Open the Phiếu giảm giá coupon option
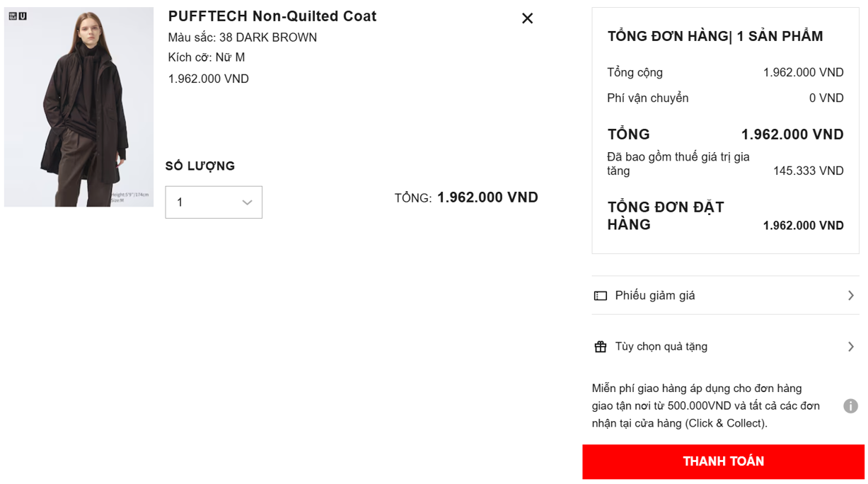868x484 pixels. tap(655, 296)
